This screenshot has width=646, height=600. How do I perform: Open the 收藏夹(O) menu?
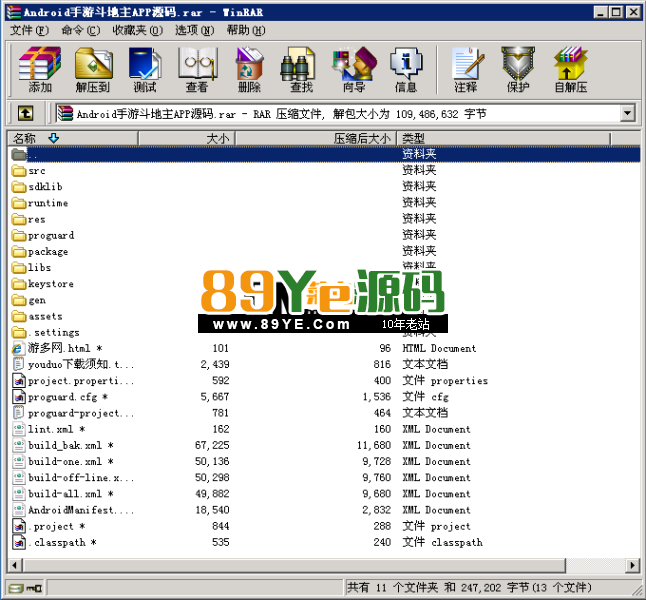(x=138, y=30)
